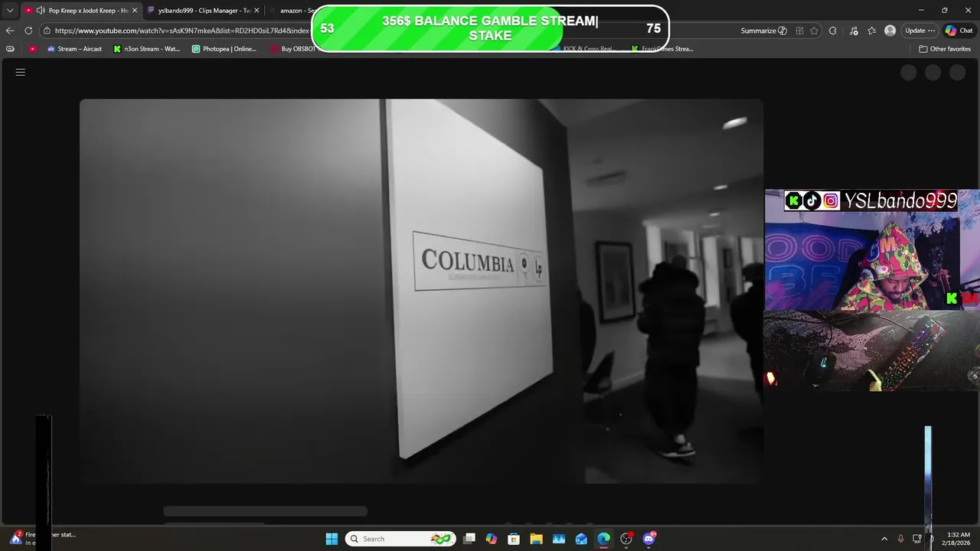Open Microsoft Store from the taskbar
Image resolution: width=980 pixels, height=551 pixels.
[514, 539]
